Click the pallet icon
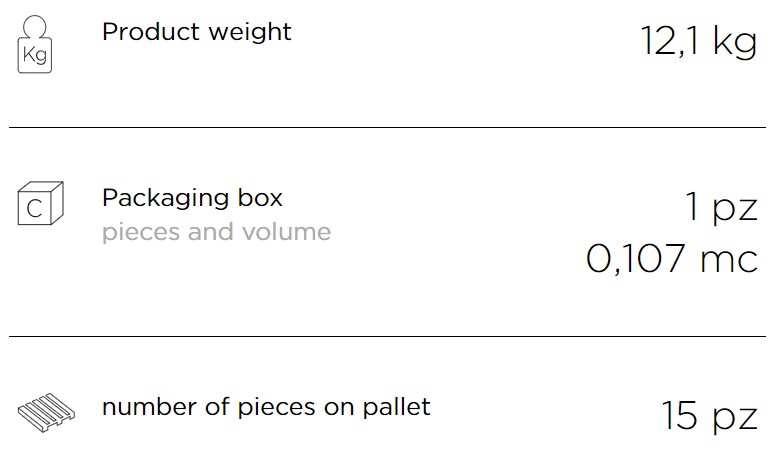This screenshot has width=773, height=476. pos(46,412)
